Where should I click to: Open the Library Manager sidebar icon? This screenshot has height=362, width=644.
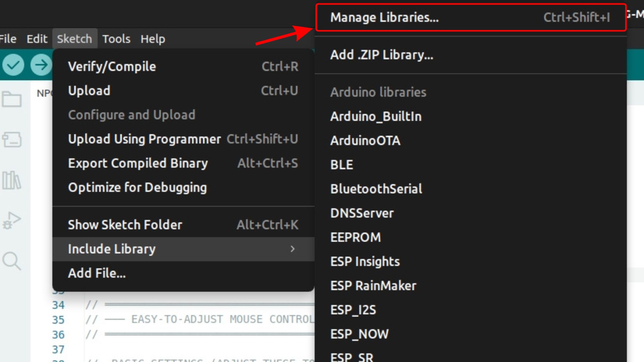click(12, 180)
